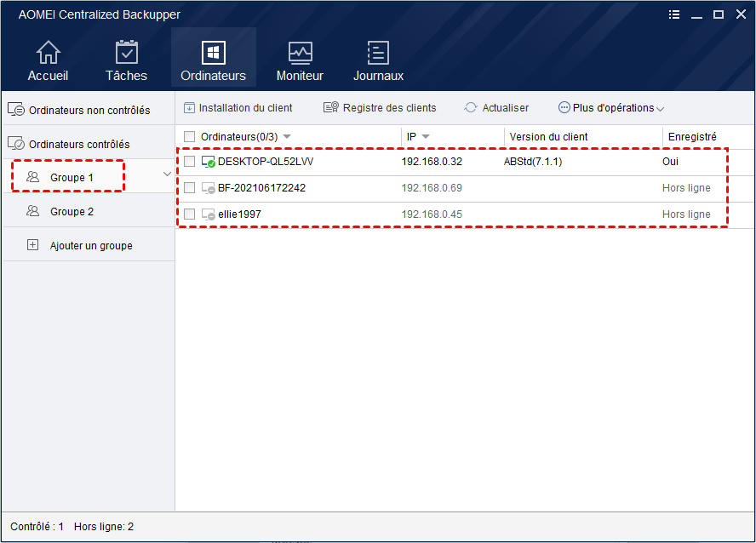Open the IP column sort arrow
This screenshot has width=756, height=543.
click(426, 137)
